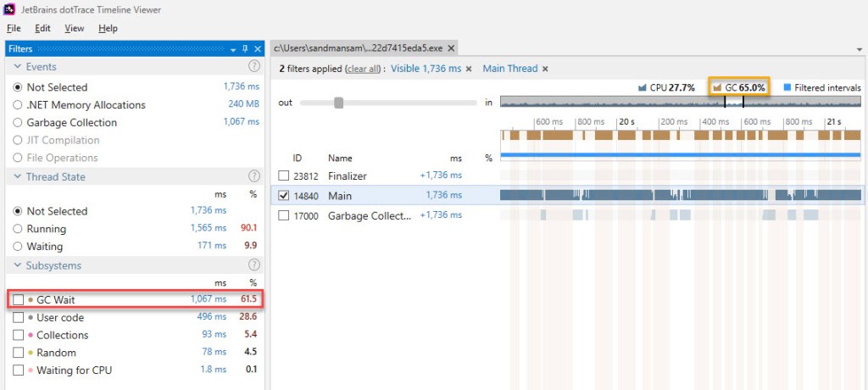This screenshot has width=868, height=390.
Task: Click the CPU 27.7% chart indicator
Action: click(x=667, y=87)
